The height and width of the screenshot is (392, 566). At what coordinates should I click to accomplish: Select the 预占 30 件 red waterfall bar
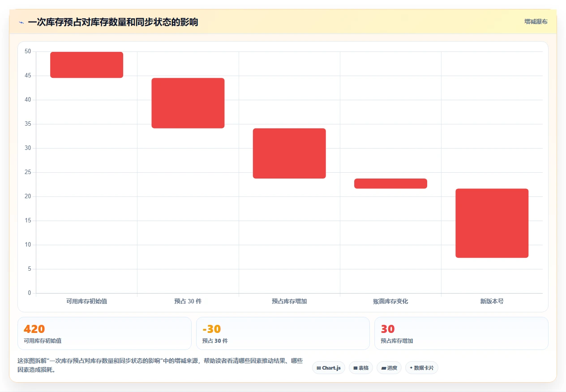click(x=188, y=103)
